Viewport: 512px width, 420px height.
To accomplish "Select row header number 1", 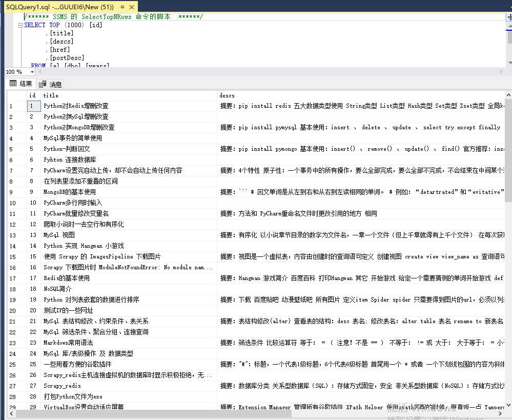I will pos(17,106).
